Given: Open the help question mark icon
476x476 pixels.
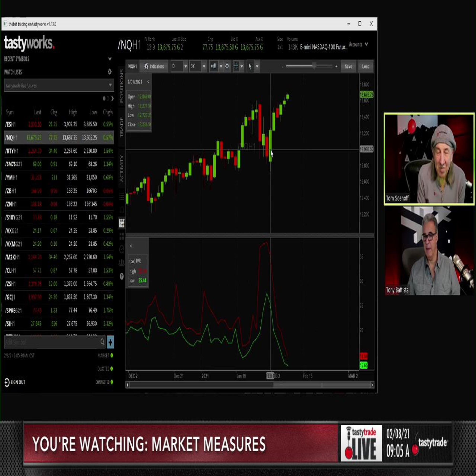Looking at the screenshot, I should (x=121, y=276).
